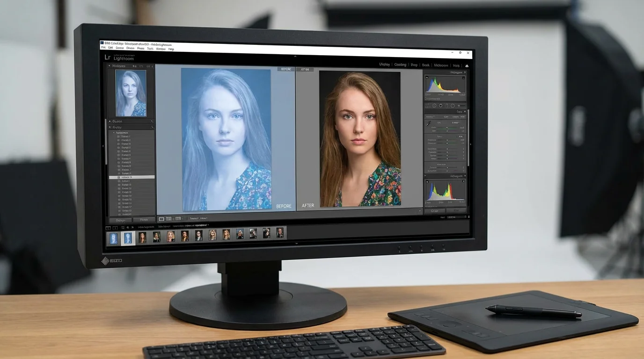This screenshot has width=644, height=359.
Task: Click the BEFORE tag above the left image
Action: pyautogui.click(x=285, y=69)
